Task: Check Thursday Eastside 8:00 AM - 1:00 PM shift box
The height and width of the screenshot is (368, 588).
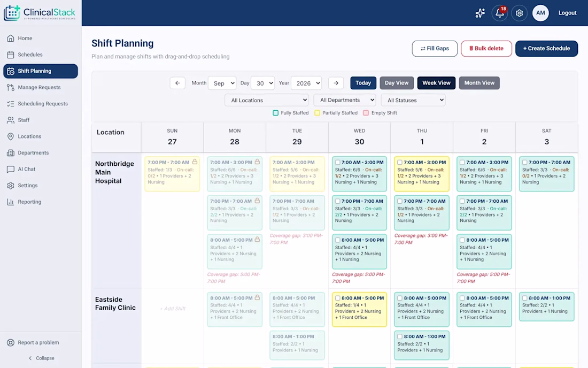Action: [x=400, y=336]
